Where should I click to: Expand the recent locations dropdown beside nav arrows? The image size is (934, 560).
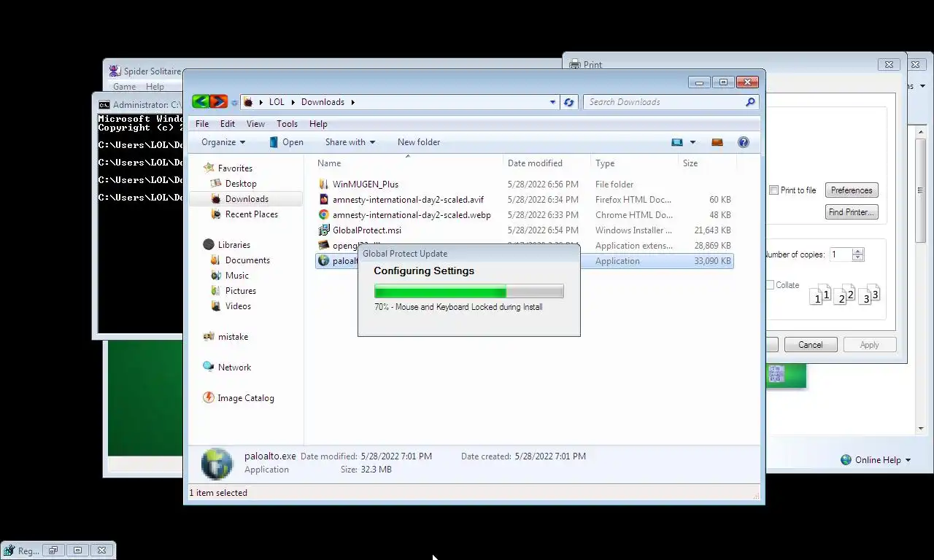coord(234,103)
